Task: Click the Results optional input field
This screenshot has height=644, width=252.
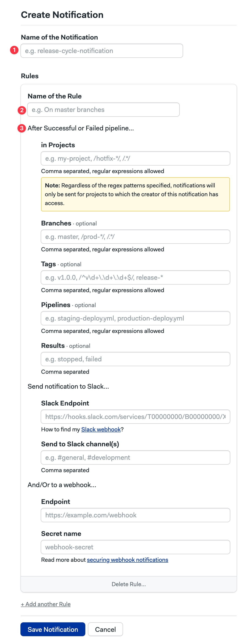Action: (135, 359)
